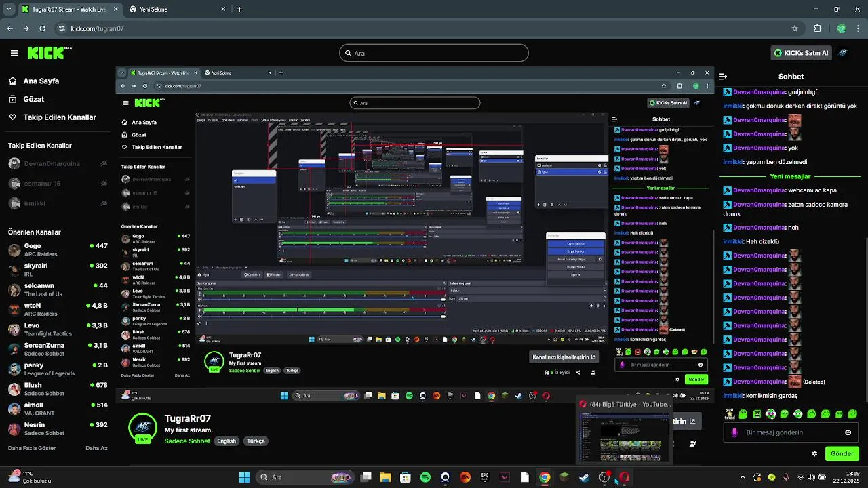The image size is (868, 488).
Task: Go back in browser
Action: 9,28
